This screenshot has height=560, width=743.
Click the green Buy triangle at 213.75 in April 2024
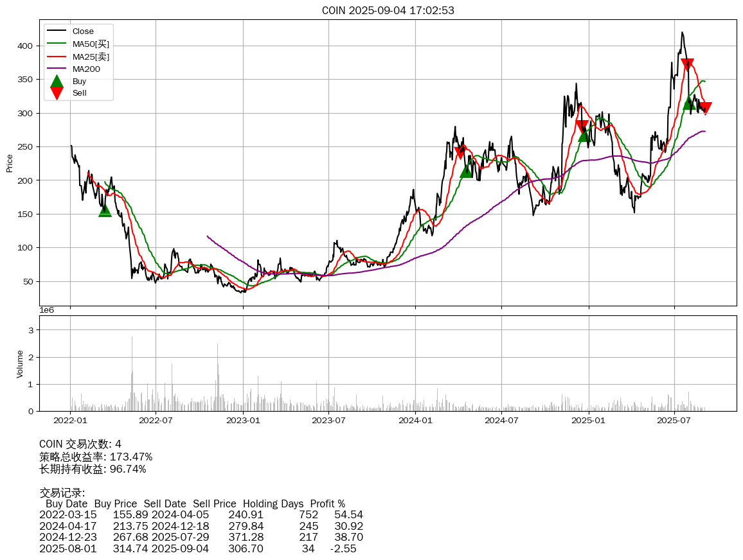pos(466,171)
